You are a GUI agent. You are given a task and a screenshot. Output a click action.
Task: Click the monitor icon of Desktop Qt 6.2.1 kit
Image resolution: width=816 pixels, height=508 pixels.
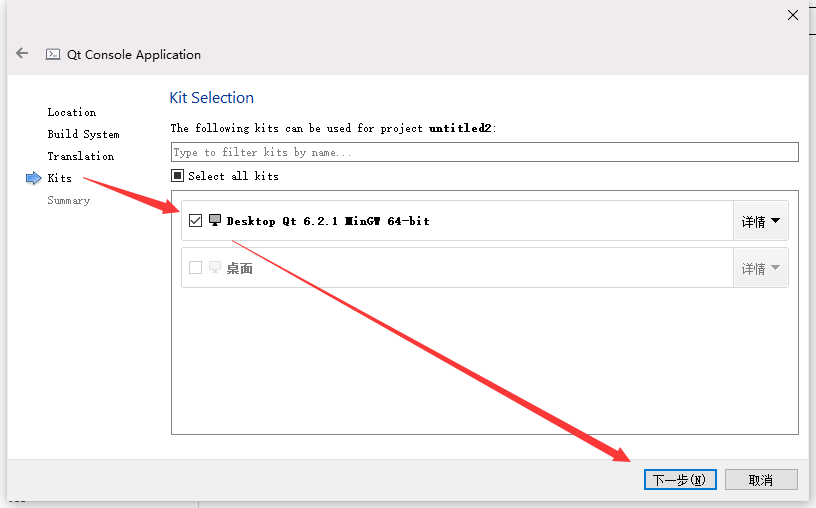pyautogui.click(x=215, y=220)
